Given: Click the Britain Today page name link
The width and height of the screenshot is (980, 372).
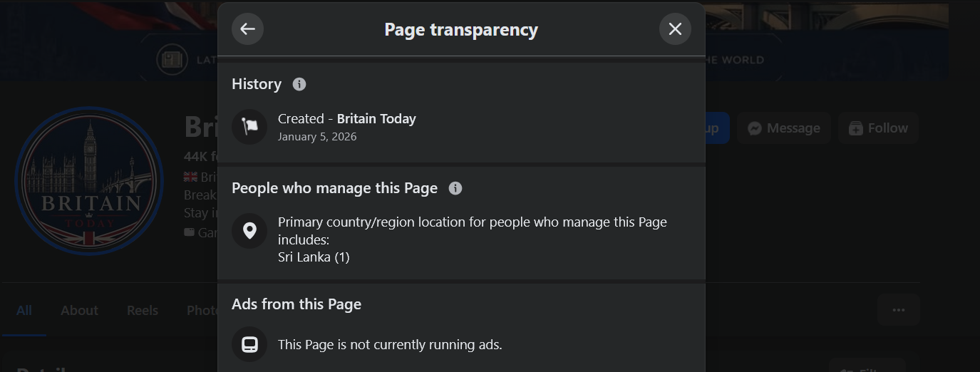Looking at the screenshot, I should point(376,119).
